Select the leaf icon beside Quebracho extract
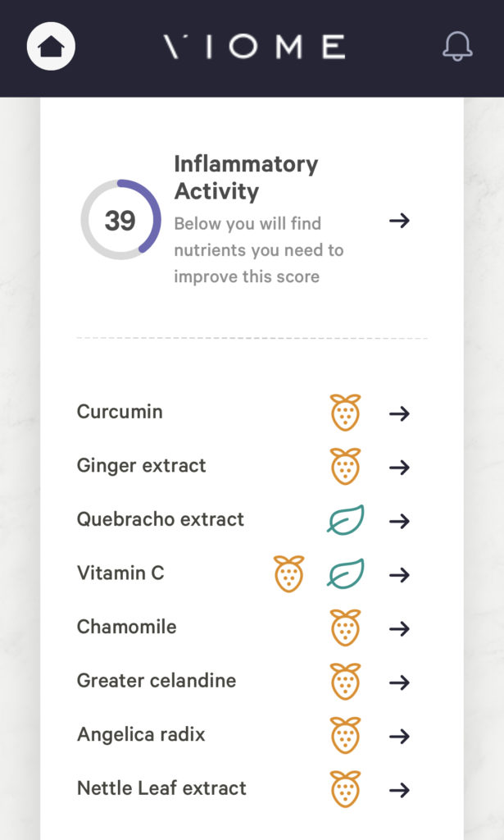This screenshot has width=504, height=840. (x=347, y=520)
